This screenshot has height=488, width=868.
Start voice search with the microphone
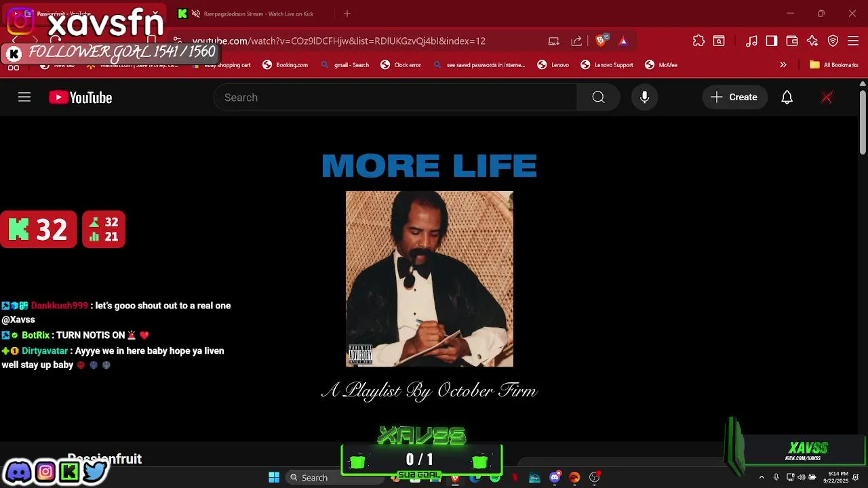[645, 98]
